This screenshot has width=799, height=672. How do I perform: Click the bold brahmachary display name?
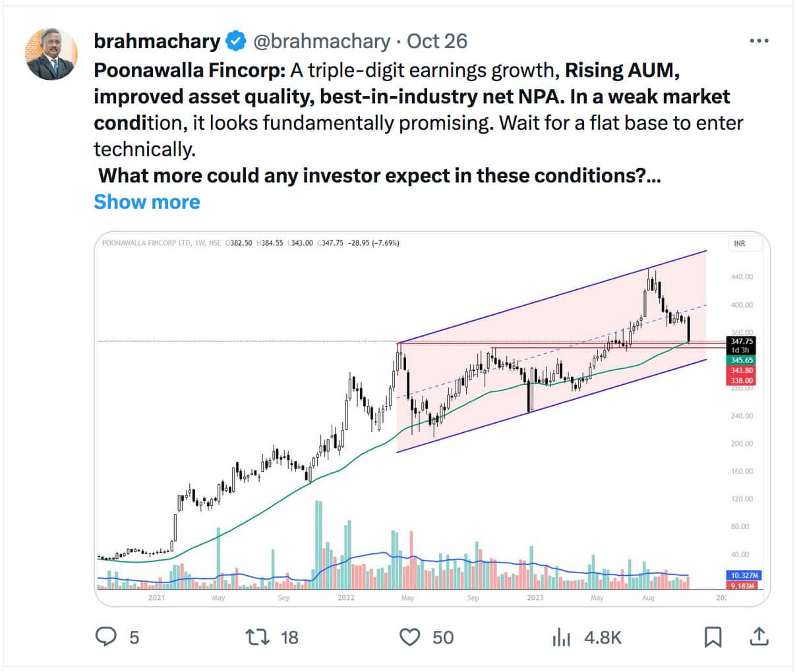157,41
